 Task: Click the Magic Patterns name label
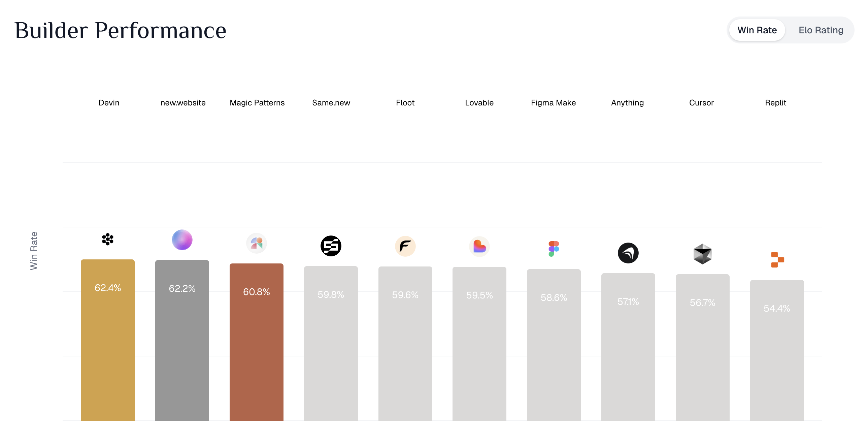pos(257,102)
